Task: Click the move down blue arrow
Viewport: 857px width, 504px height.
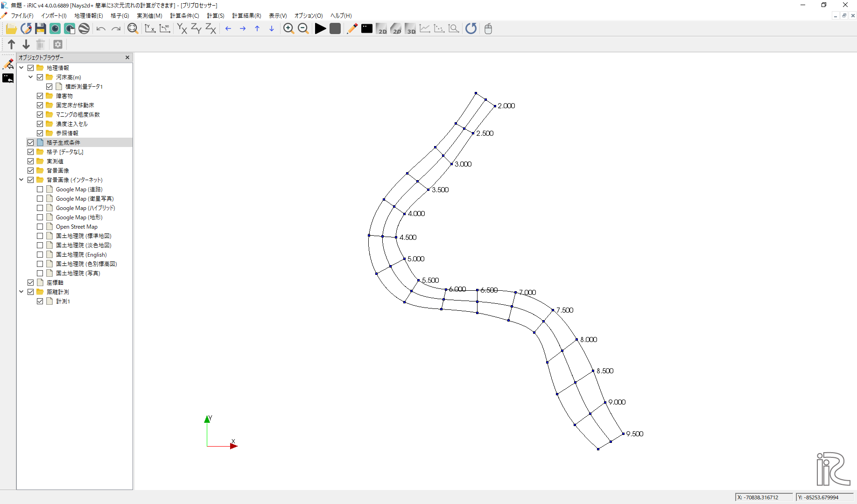Action: coord(272,29)
